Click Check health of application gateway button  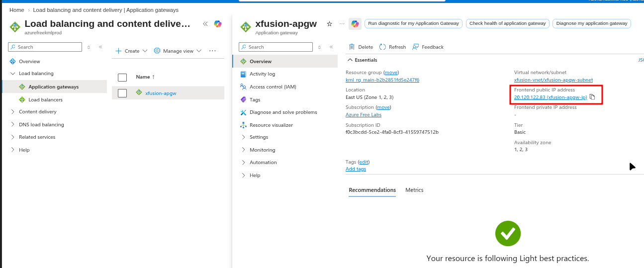click(x=508, y=23)
